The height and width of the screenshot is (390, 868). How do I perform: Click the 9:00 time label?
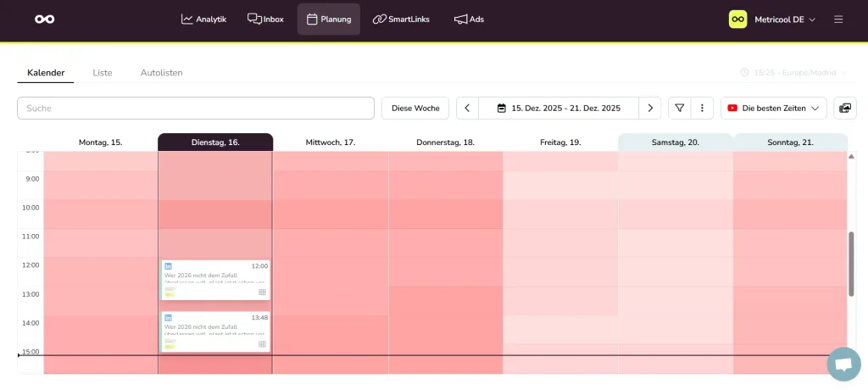(x=31, y=179)
